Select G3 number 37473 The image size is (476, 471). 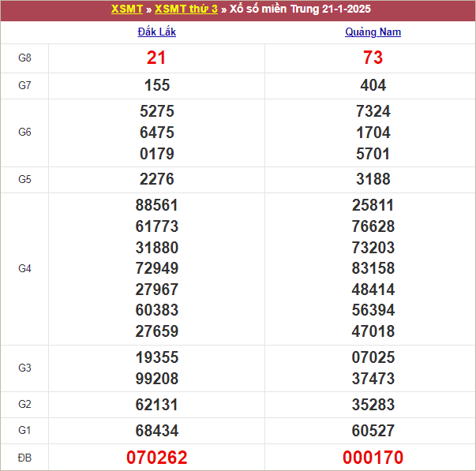click(x=373, y=379)
